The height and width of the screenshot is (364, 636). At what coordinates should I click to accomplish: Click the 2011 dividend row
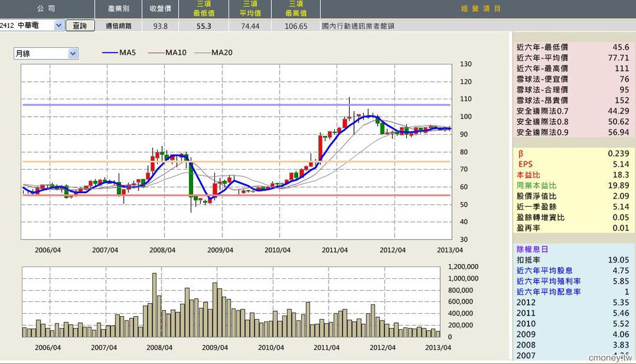(573, 313)
